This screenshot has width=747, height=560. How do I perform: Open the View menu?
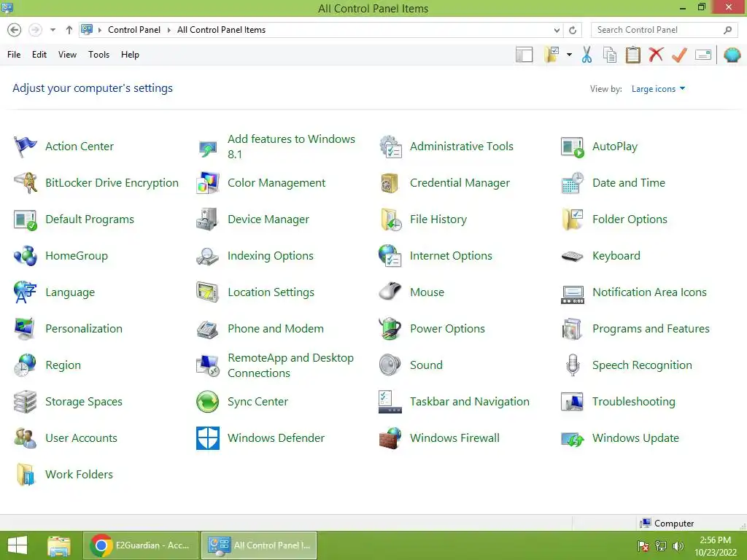point(67,55)
